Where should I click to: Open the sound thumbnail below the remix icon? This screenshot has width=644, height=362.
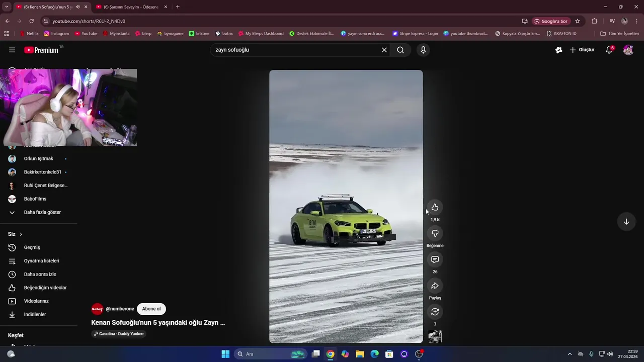pyautogui.click(x=435, y=336)
